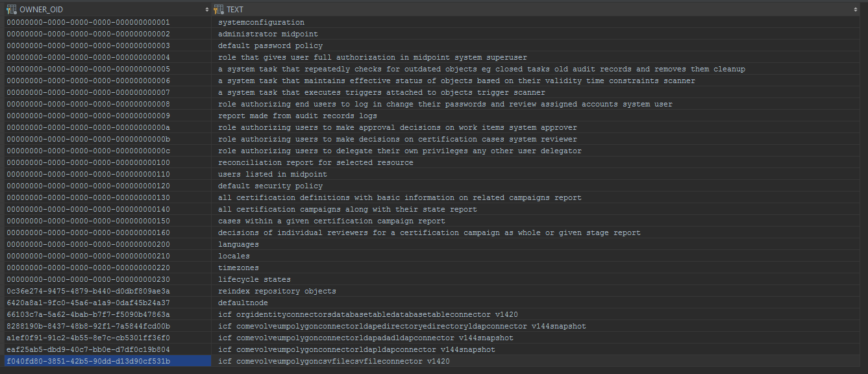
Task: Click the 'default security policy' cell
Action: (x=270, y=186)
